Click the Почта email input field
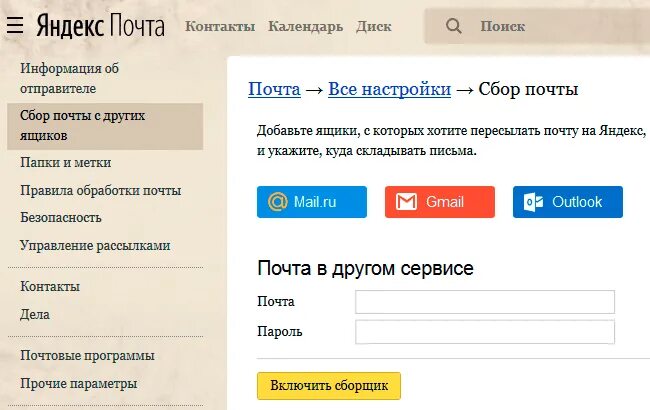 point(485,302)
